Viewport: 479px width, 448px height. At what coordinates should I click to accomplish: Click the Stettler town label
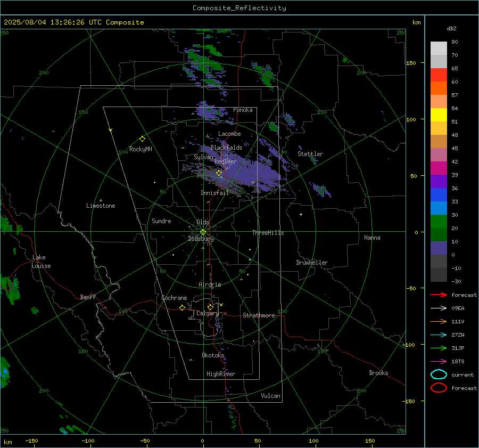[310, 154]
